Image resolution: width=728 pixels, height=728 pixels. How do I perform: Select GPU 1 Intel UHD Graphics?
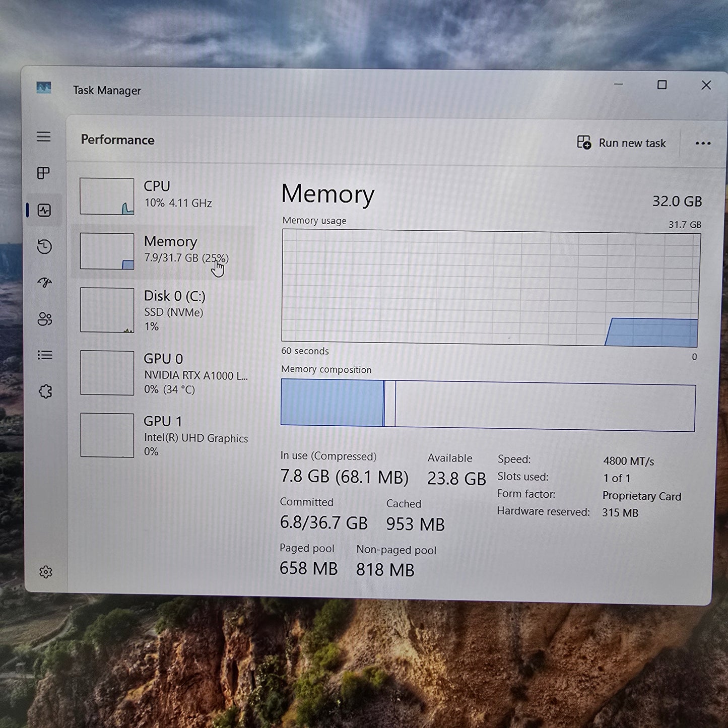click(x=166, y=435)
